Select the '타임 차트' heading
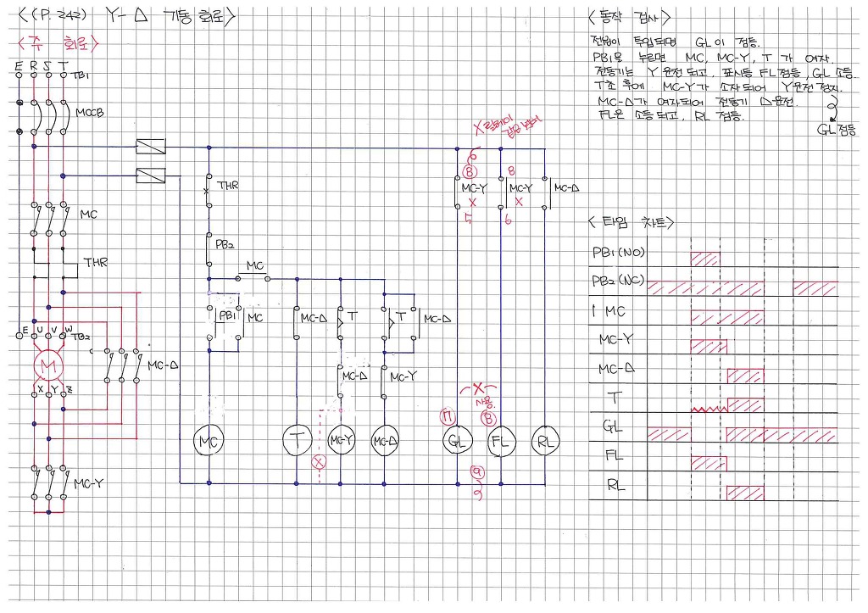868x613 pixels. coord(631,223)
